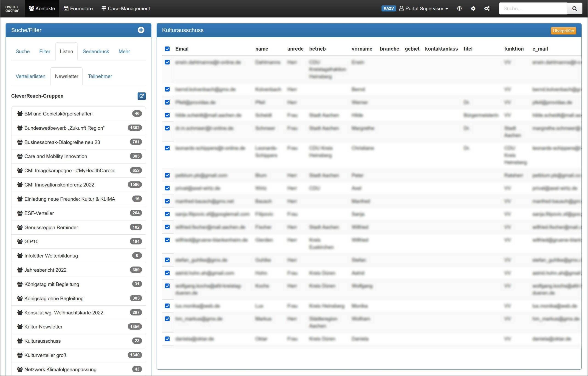The height and width of the screenshot is (376, 588).
Task: Open settings with the single gear icon
Action: pyautogui.click(x=473, y=9)
